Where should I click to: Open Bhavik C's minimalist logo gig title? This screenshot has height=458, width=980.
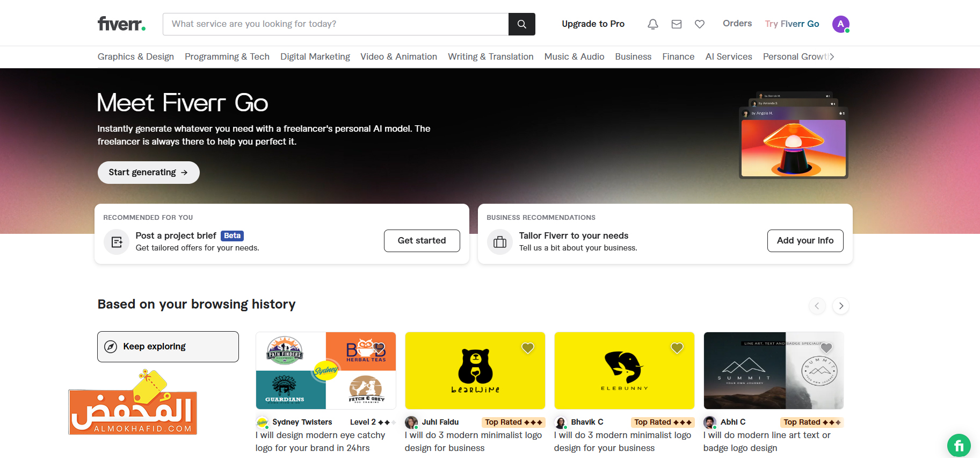coord(623,442)
